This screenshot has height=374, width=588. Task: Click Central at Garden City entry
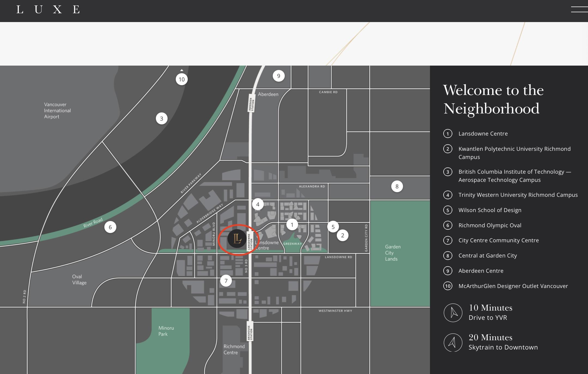pos(488,256)
